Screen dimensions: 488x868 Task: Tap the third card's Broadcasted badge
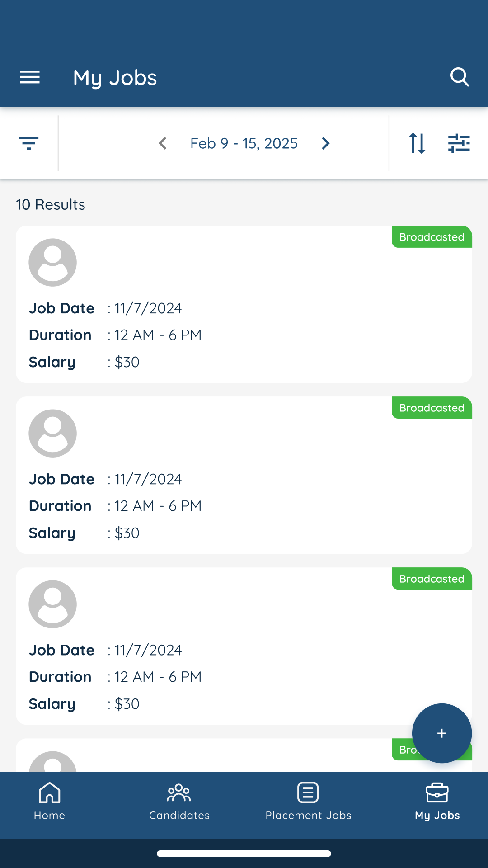[432, 579]
